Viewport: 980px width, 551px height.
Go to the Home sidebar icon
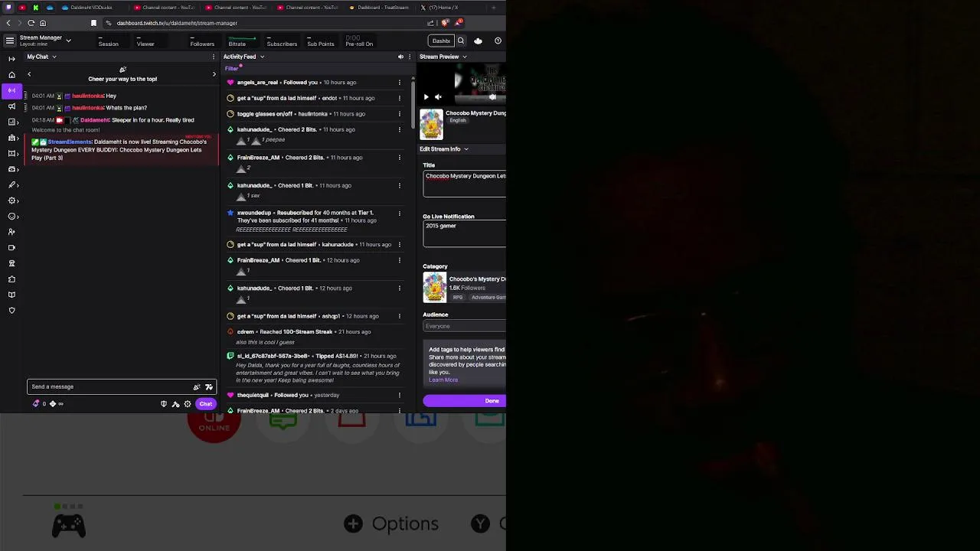(11, 75)
